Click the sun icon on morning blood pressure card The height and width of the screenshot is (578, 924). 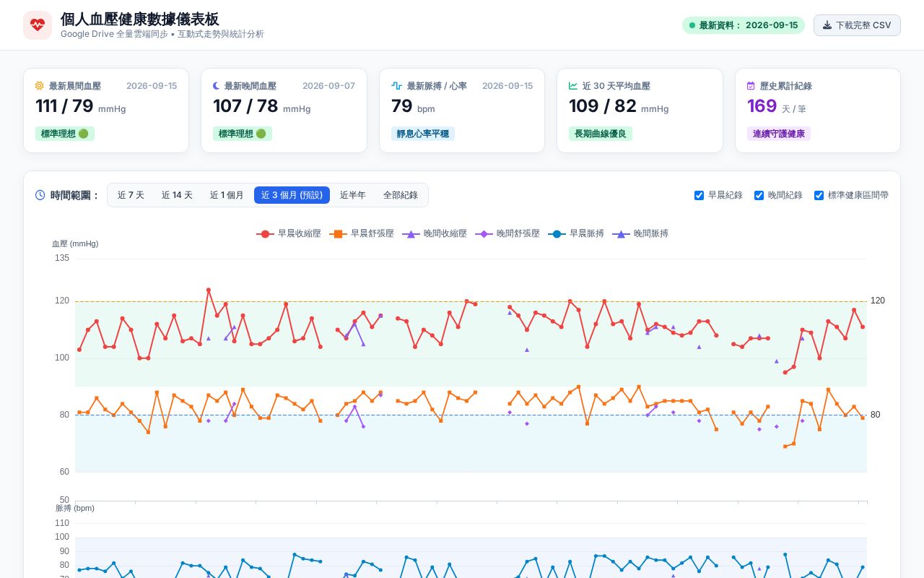click(x=40, y=86)
